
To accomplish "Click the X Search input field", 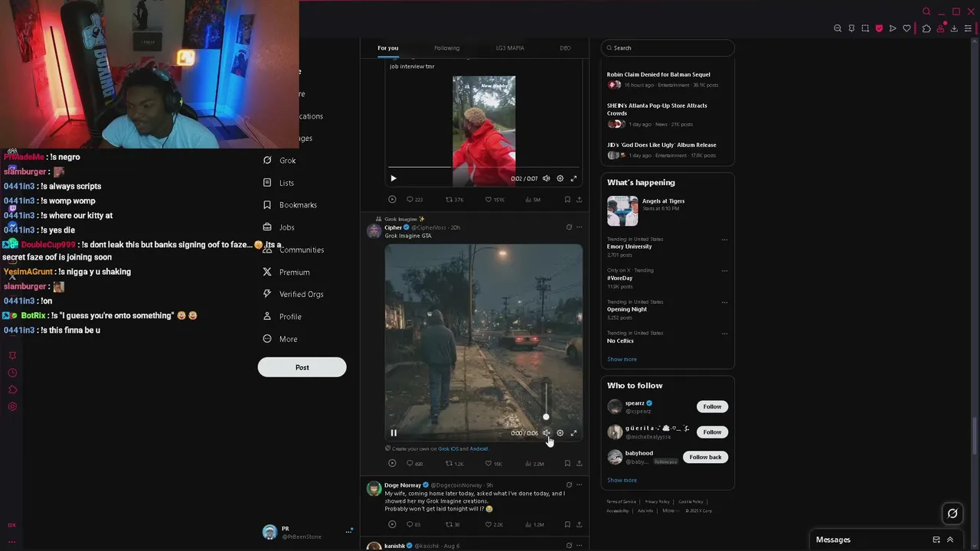I will (668, 48).
